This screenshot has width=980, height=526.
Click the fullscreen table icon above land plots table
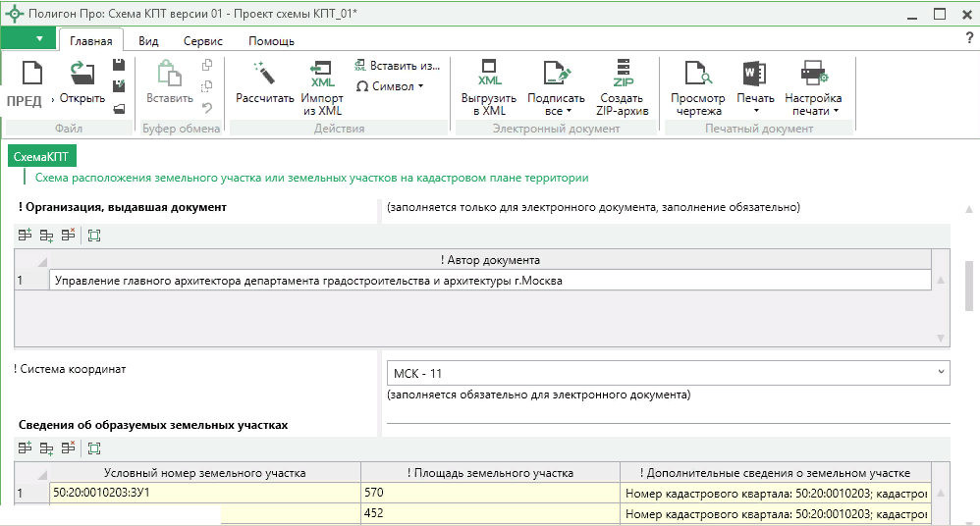94,448
